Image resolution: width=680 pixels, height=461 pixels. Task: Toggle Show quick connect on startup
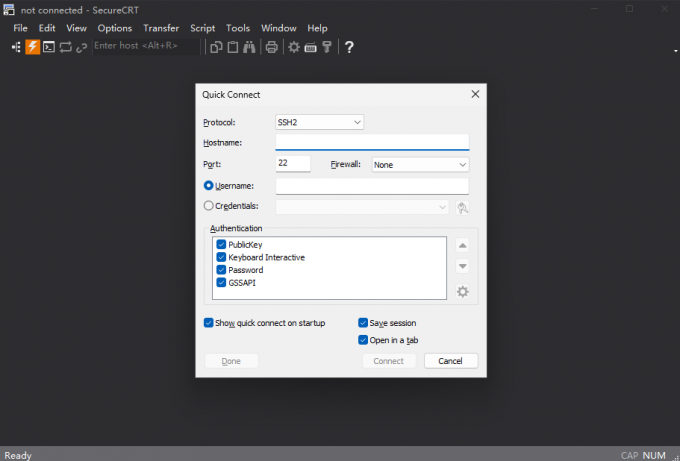click(x=209, y=323)
